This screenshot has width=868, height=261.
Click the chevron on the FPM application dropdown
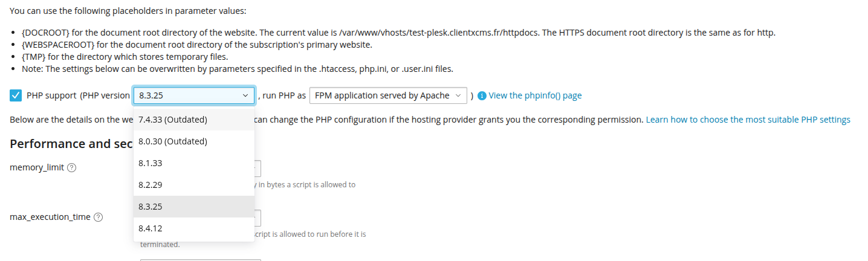coord(458,95)
